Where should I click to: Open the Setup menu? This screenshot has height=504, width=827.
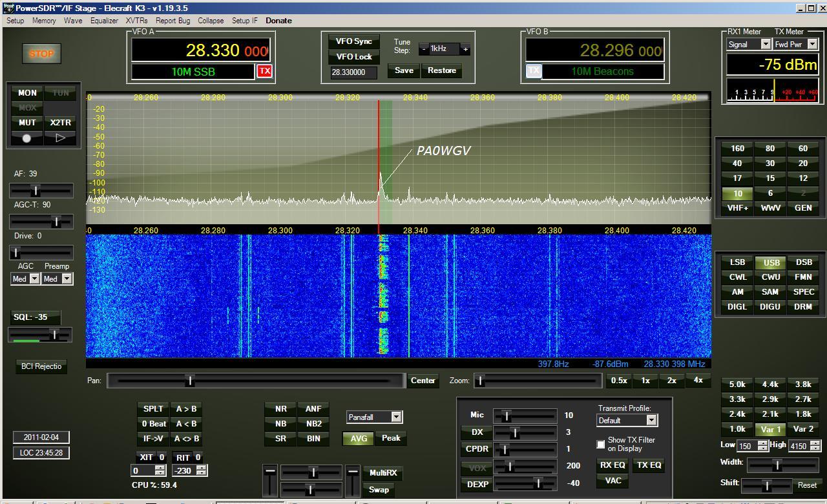16,21
